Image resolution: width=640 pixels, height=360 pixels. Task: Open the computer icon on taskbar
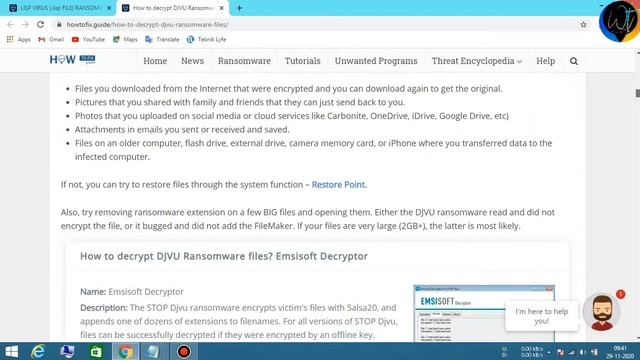[67, 351]
